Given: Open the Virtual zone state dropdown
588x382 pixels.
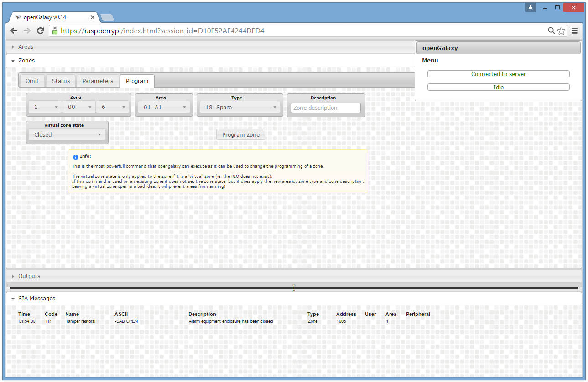Looking at the screenshot, I should [x=67, y=134].
